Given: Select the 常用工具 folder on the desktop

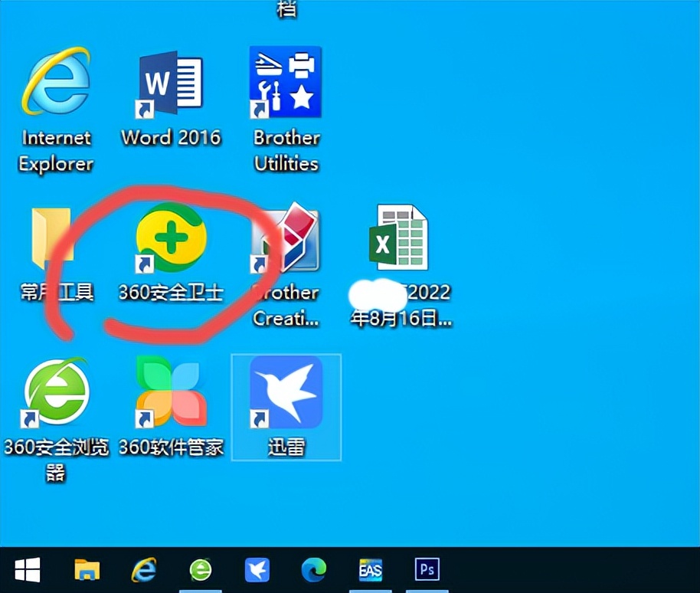Looking at the screenshot, I should pyautogui.click(x=52, y=239).
